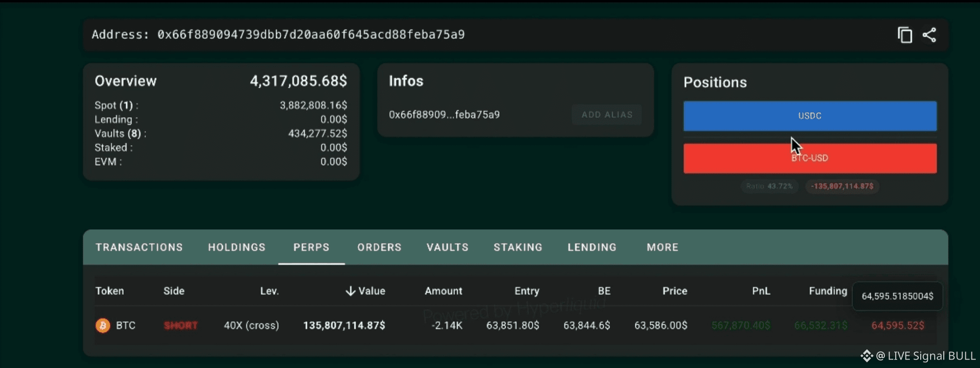Viewport: 980px width, 368px height.
Task: Sort by the Price column header
Action: click(675, 291)
